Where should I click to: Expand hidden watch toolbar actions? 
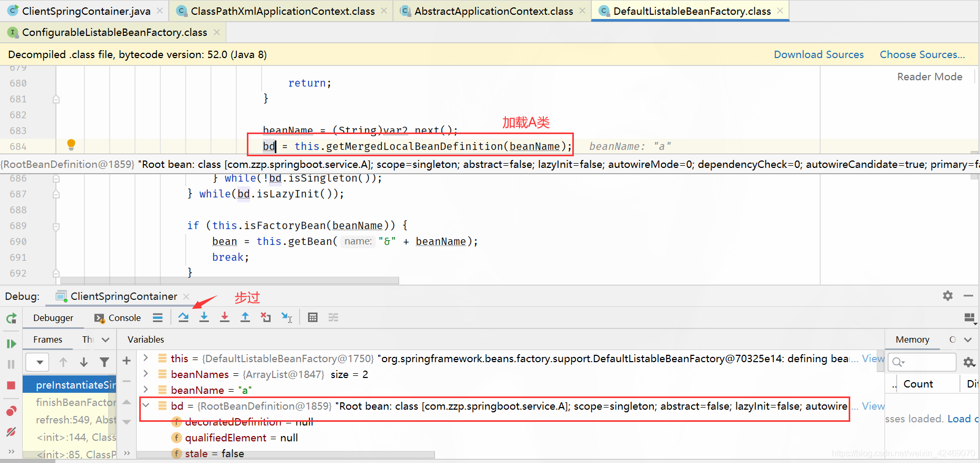coord(127,452)
